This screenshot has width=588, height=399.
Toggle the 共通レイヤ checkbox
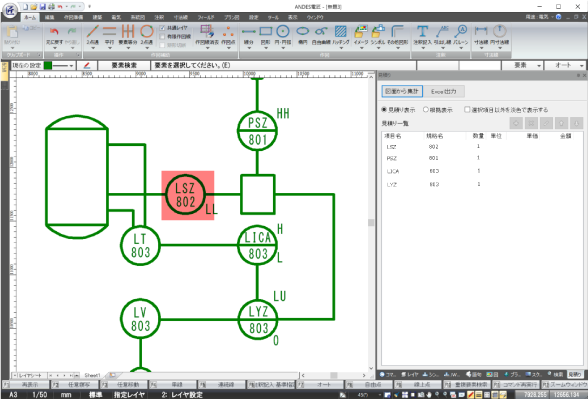tap(162, 28)
